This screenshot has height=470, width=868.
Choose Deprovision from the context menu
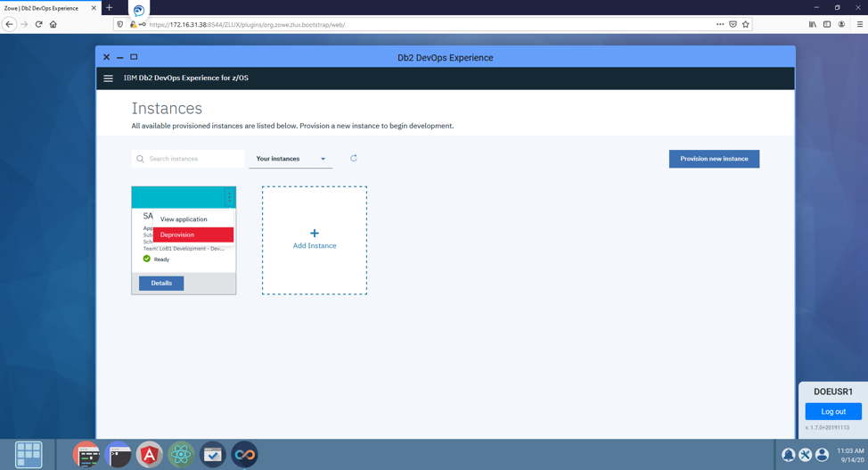point(193,235)
